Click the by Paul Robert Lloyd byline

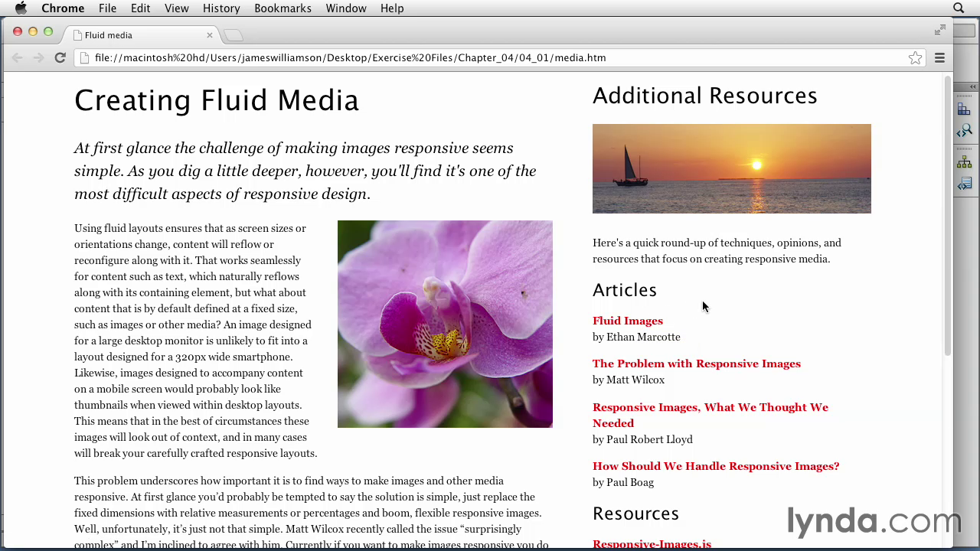[x=642, y=439]
